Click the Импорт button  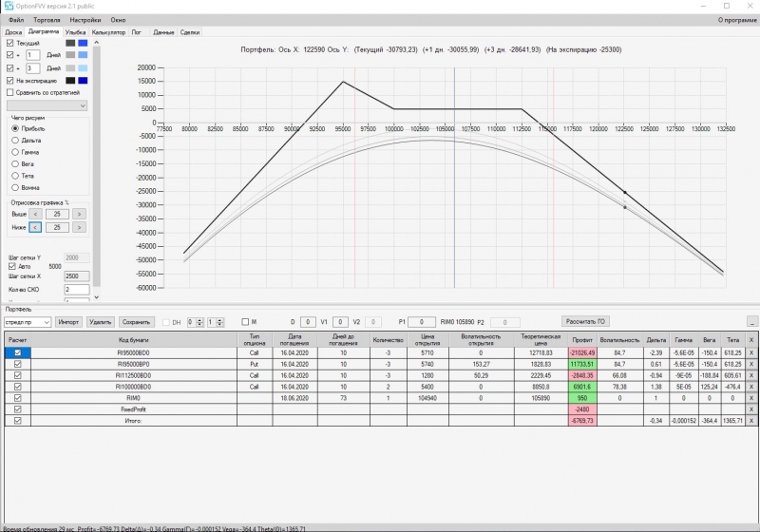(x=68, y=322)
